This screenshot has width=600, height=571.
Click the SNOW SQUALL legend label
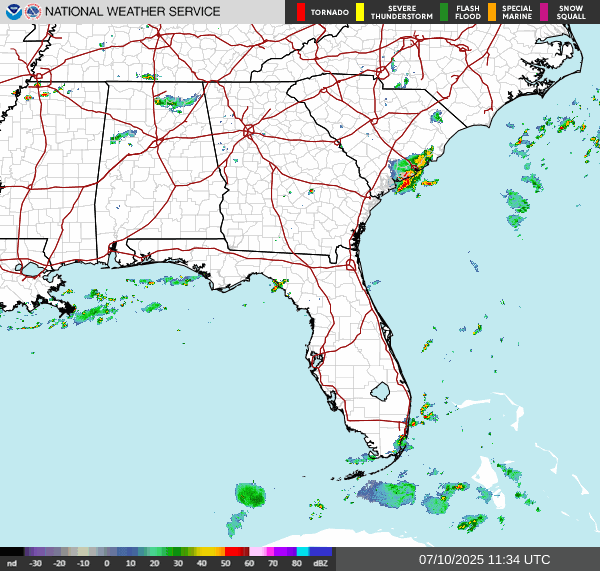571,12
